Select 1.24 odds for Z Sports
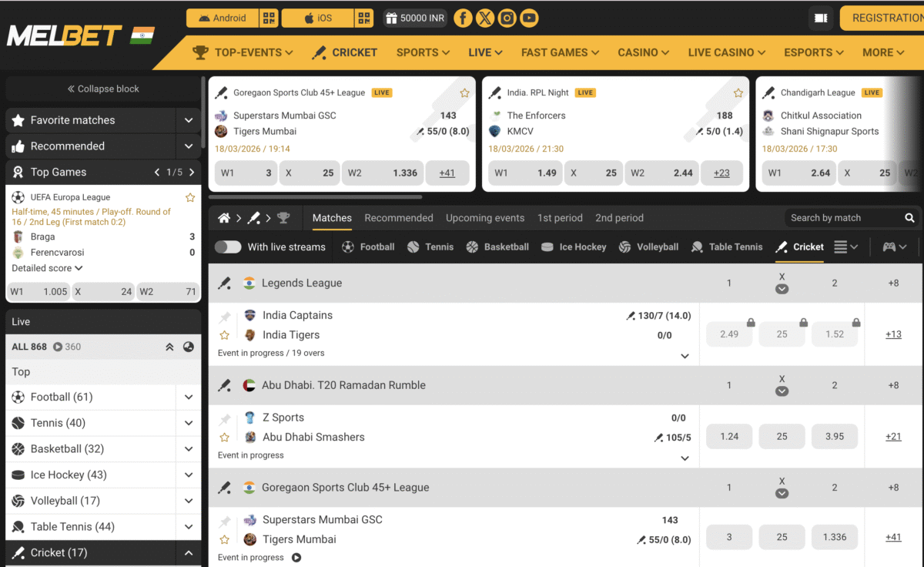This screenshot has height=567, width=924. click(729, 437)
